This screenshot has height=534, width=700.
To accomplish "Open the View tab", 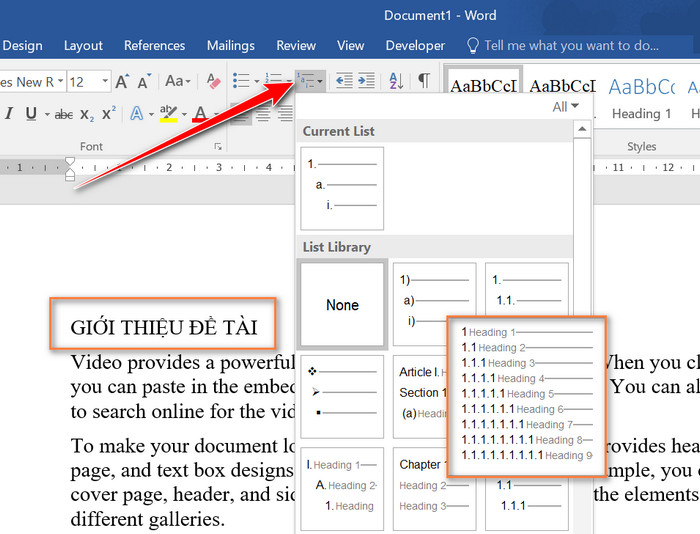I will (x=350, y=46).
